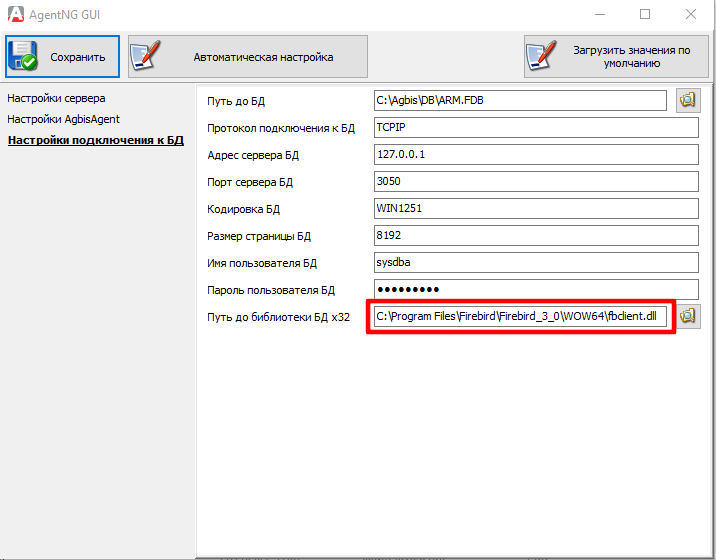Click the AgentNG app icon in title bar
The image size is (716, 560).
(x=15, y=14)
